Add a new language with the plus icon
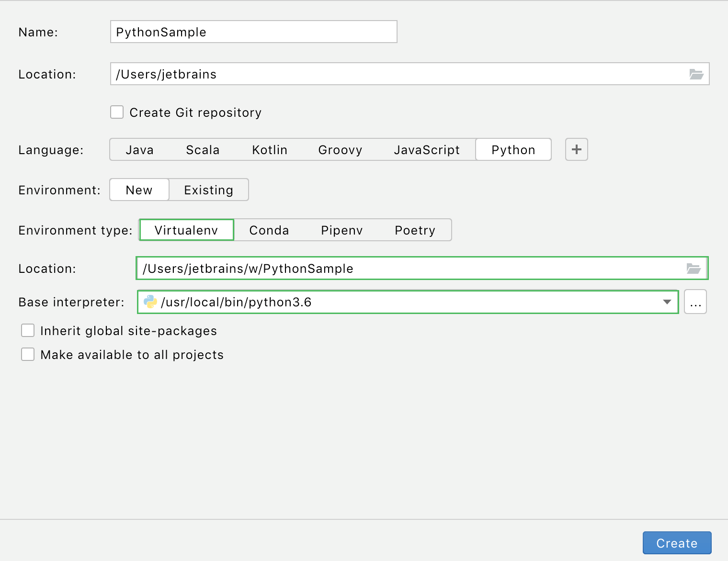 (x=576, y=149)
